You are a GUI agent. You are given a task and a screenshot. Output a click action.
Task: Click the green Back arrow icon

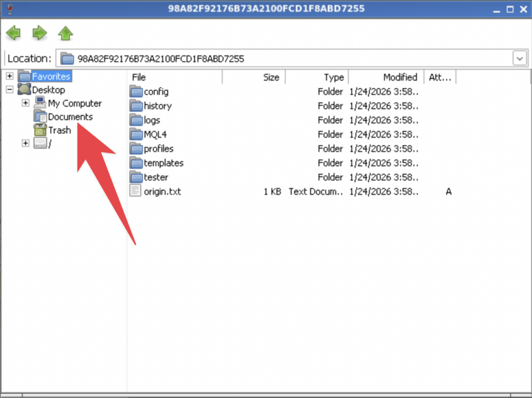click(14, 34)
